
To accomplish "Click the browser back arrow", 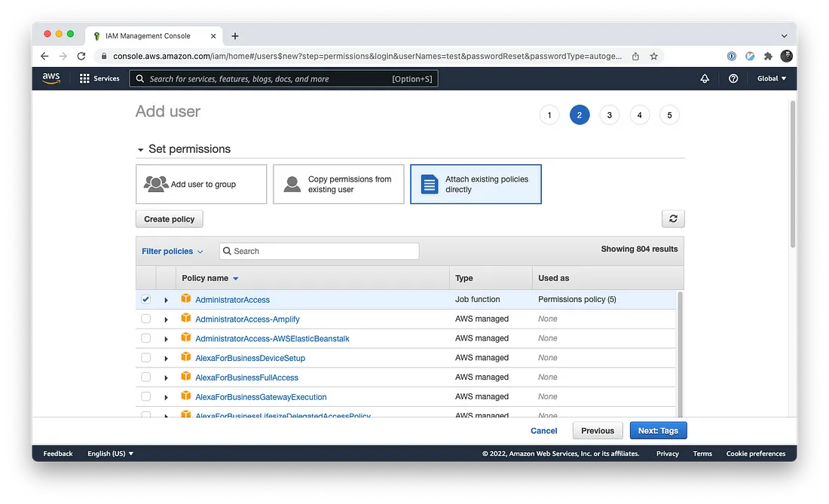I will [44, 56].
